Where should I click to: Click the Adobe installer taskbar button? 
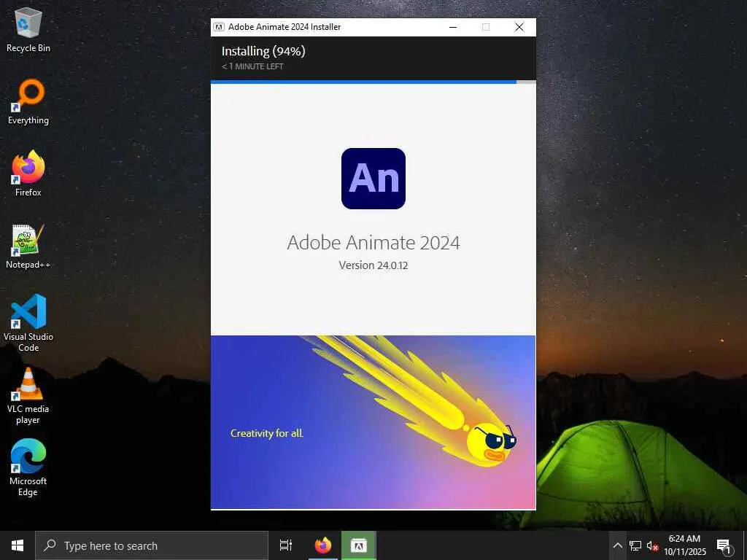click(x=359, y=545)
